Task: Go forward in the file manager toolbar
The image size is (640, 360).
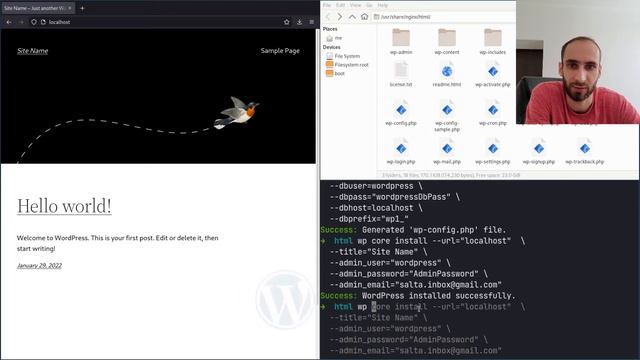Action: coord(340,17)
